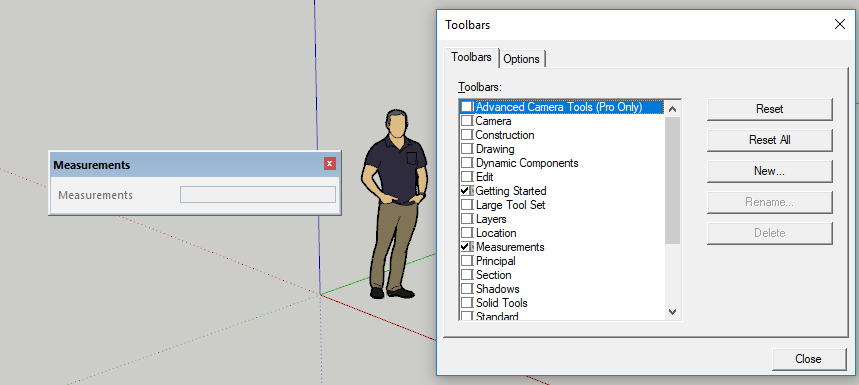Tick the Location toolbar checkbox
The height and width of the screenshot is (385, 859).
(x=467, y=233)
